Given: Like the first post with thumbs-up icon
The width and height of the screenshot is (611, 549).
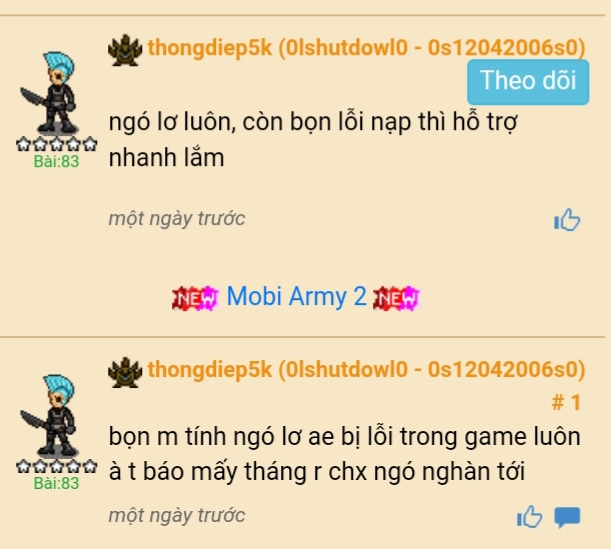Looking at the screenshot, I should [567, 220].
